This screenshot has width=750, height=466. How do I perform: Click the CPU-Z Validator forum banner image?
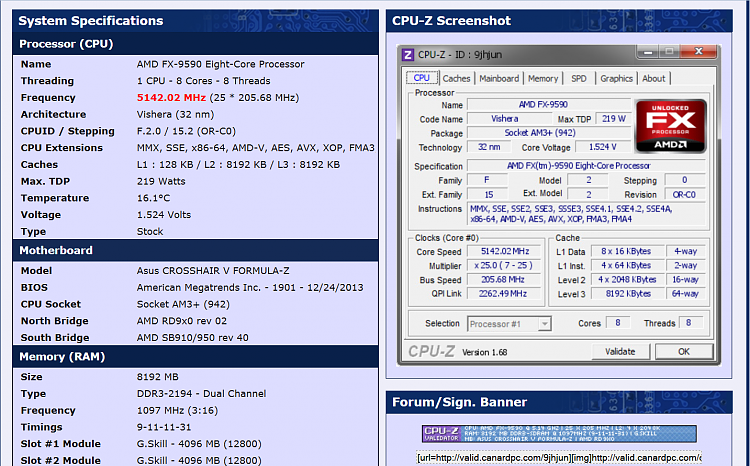click(x=559, y=433)
